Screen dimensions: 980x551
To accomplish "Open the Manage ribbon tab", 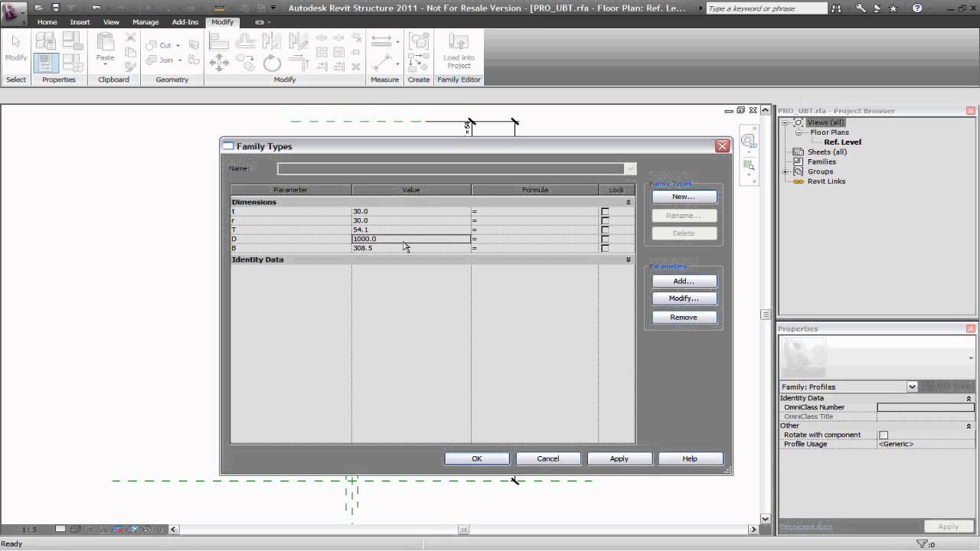I will [145, 22].
